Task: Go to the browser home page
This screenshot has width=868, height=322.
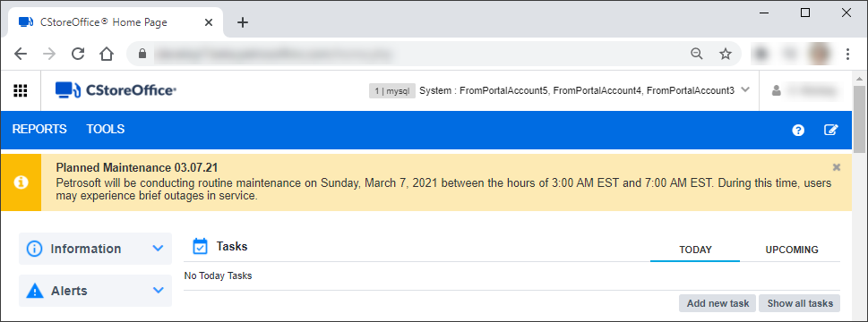Action: pos(107,54)
